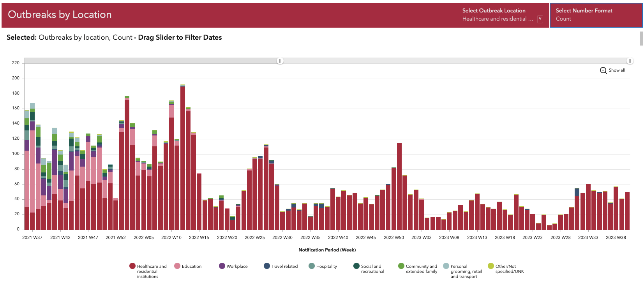Click the Show all text button
Image resolution: width=644 pixels, height=290 pixels.
(x=617, y=70)
